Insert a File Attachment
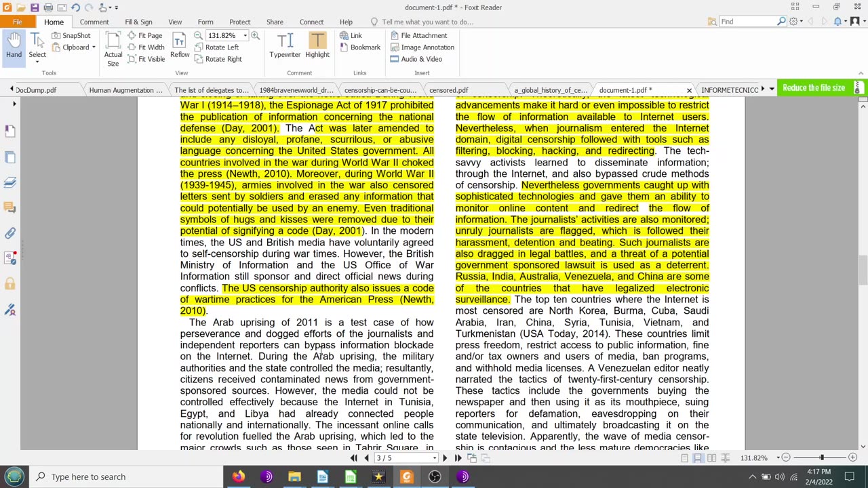The height and width of the screenshot is (488, 868). click(418, 35)
